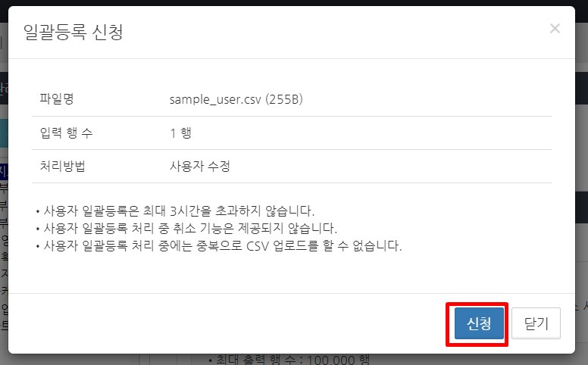Image resolution: width=588 pixels, height=365 pixels.
Task: Click the dimmed top bar above the dialog
Action: [x=294, y=2]
